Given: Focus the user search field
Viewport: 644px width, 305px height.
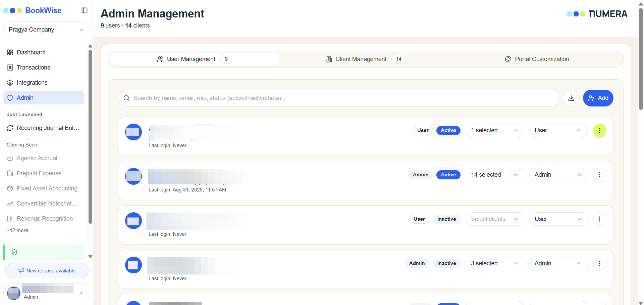Looking at the screenshot, I should click(338, 98).
